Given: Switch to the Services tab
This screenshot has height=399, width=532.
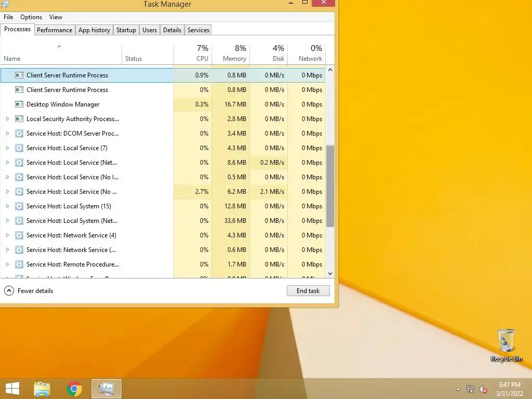Looking at the screenshot, I should pyautogui.click(x=198, y=30).
